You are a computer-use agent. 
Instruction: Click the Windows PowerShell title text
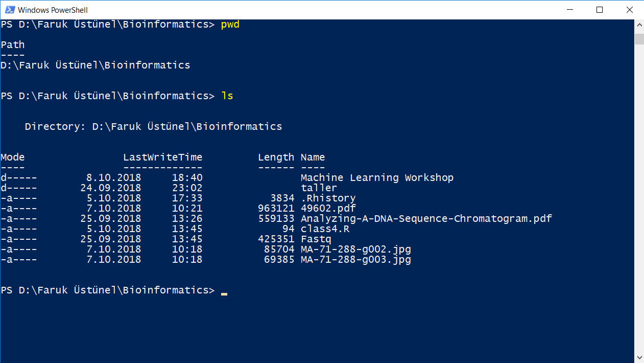[x=53, y=10]
